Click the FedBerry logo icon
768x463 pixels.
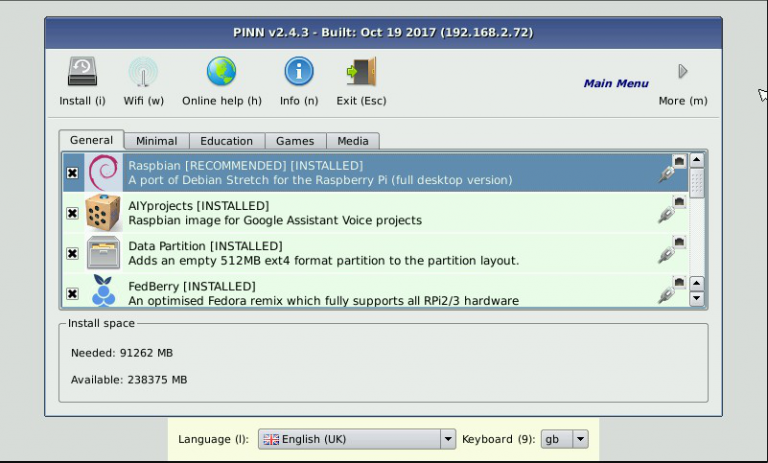tap(103, 292)
